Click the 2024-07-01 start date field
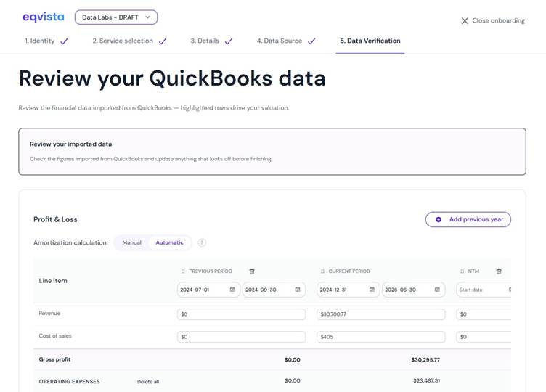The image size is (546, 392). click(208, 290)
